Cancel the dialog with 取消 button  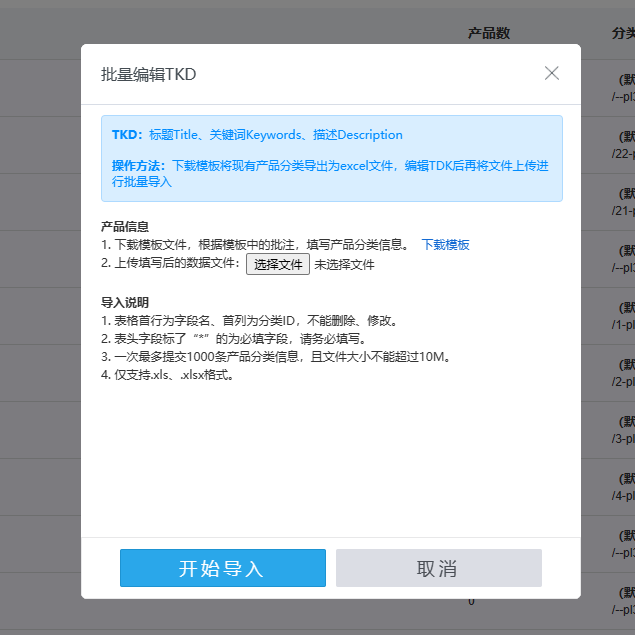pyautogui.click(x=438, y=568)
